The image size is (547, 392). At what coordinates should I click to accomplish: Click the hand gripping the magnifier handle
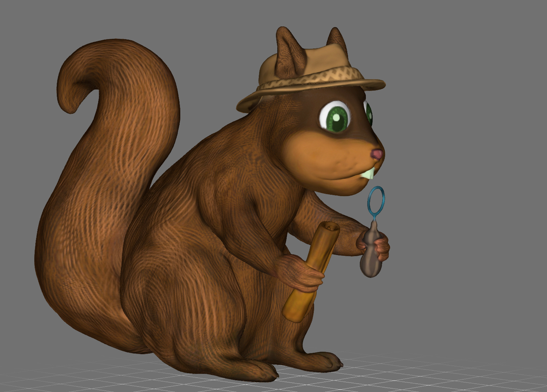pos(382,248)
